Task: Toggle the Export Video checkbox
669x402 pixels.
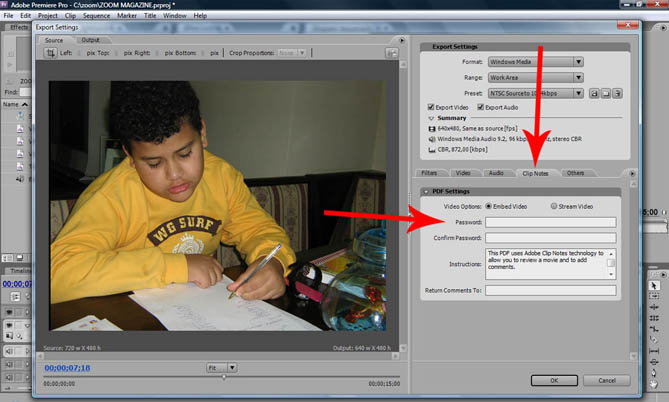Action: [431, 107]
